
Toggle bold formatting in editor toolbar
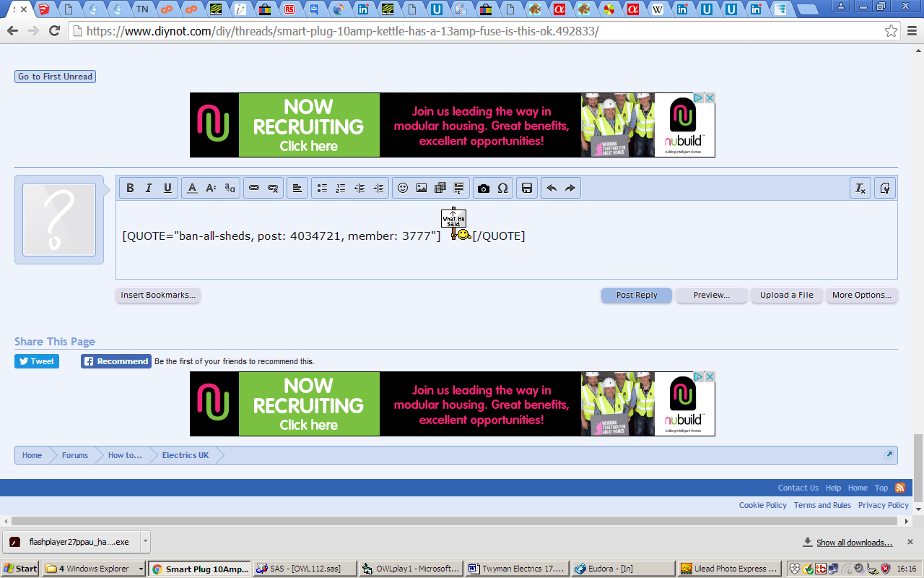(x=131, y=188)
